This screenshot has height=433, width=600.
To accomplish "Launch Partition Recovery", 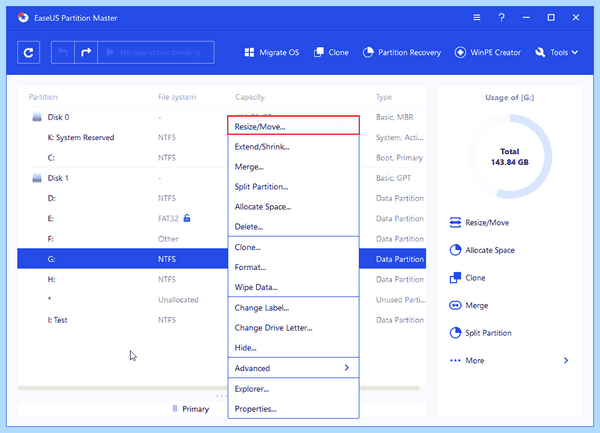I will tap(402, 52).
